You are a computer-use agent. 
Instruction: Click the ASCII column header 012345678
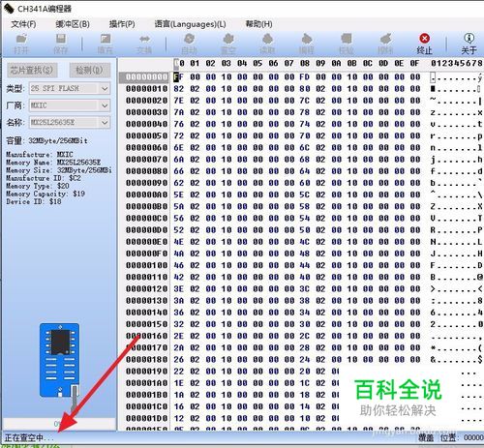point(457,63)
